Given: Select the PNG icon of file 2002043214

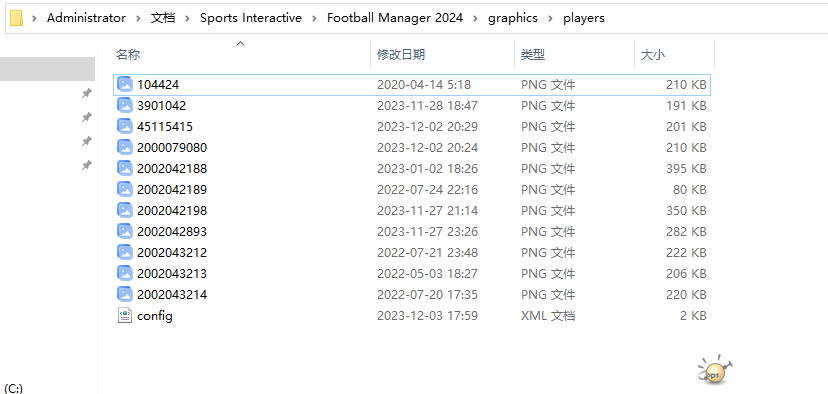Looking at the screenshot, I should click(x=125, y=294).
